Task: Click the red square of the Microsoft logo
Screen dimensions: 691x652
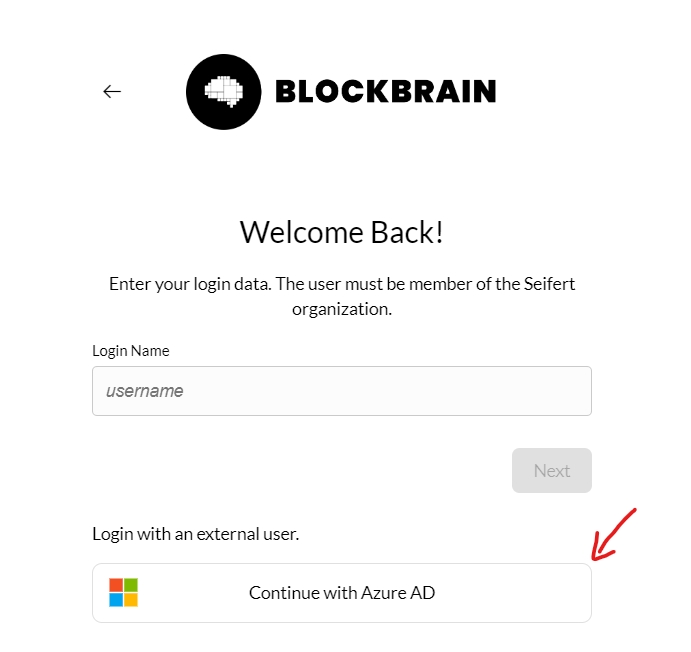Action: [116, 585]
